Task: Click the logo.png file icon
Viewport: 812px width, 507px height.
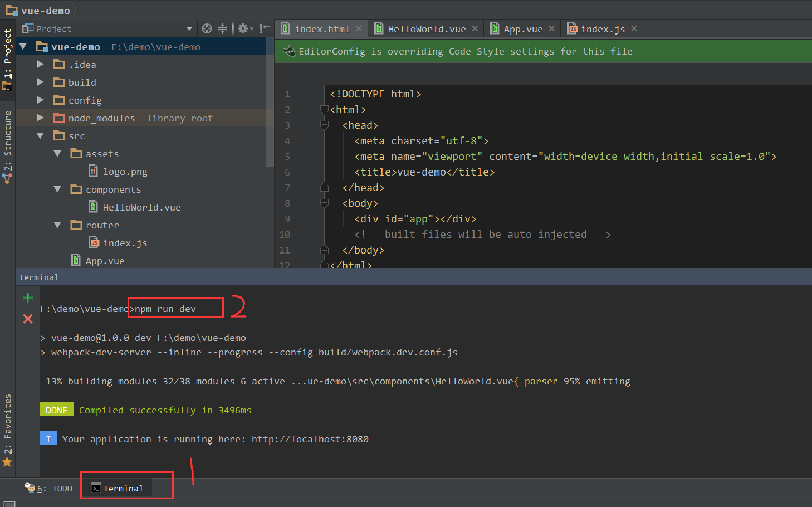Action: (x=94, y=171)
